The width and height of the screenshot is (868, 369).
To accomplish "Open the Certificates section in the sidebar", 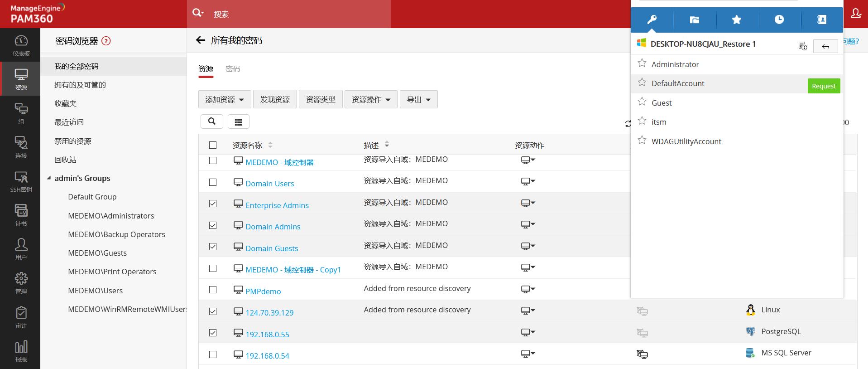I will click(x=21, y=215).
